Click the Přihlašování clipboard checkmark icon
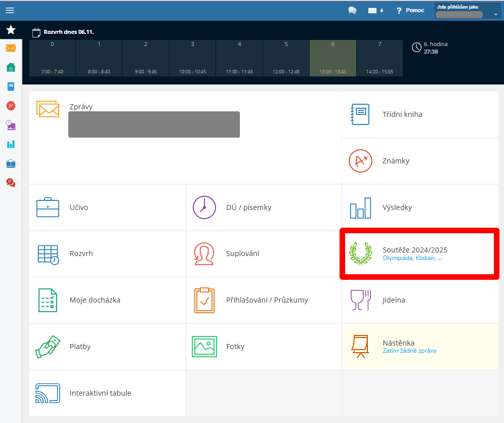The image size is (504, 423). coord(204,300)
